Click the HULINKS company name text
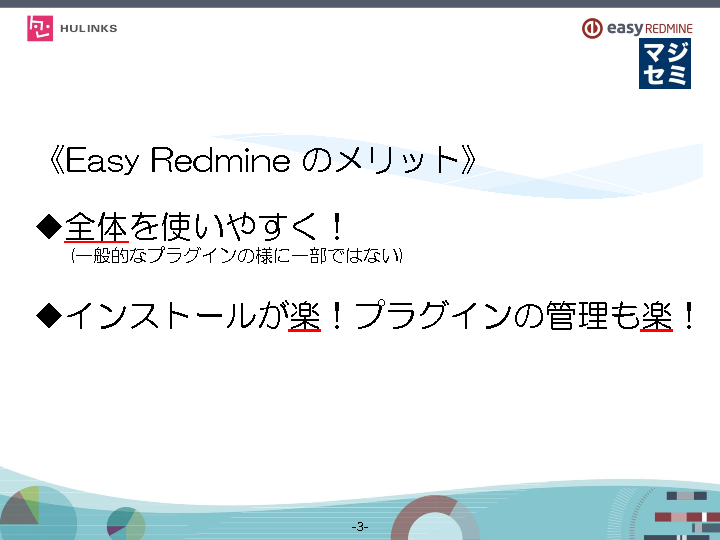 (88, 29)
